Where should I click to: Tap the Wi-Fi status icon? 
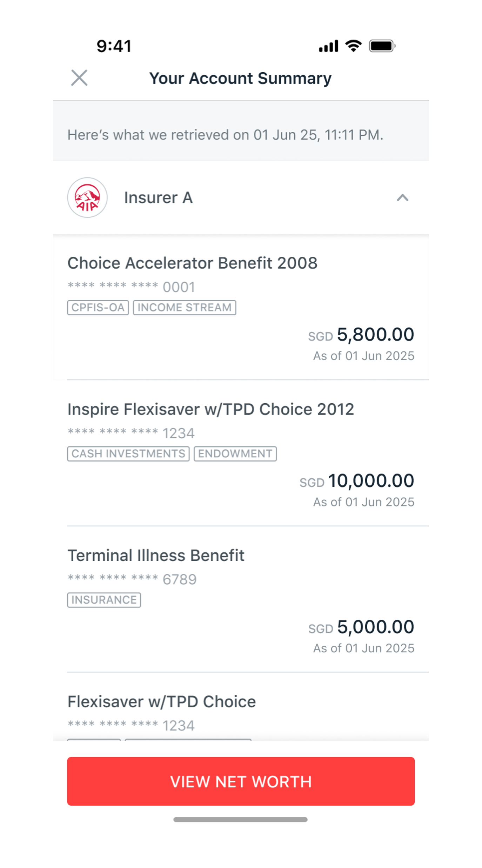(353, 46)
